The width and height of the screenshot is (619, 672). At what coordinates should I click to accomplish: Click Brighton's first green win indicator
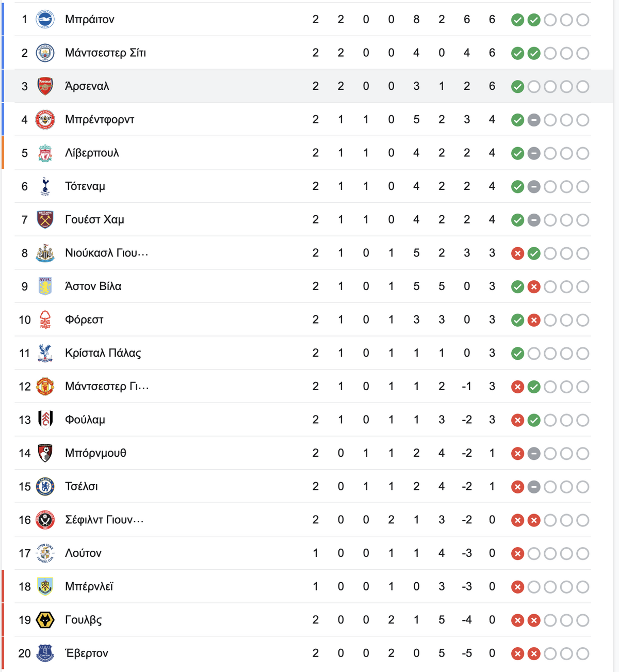[x=517, y=20]
